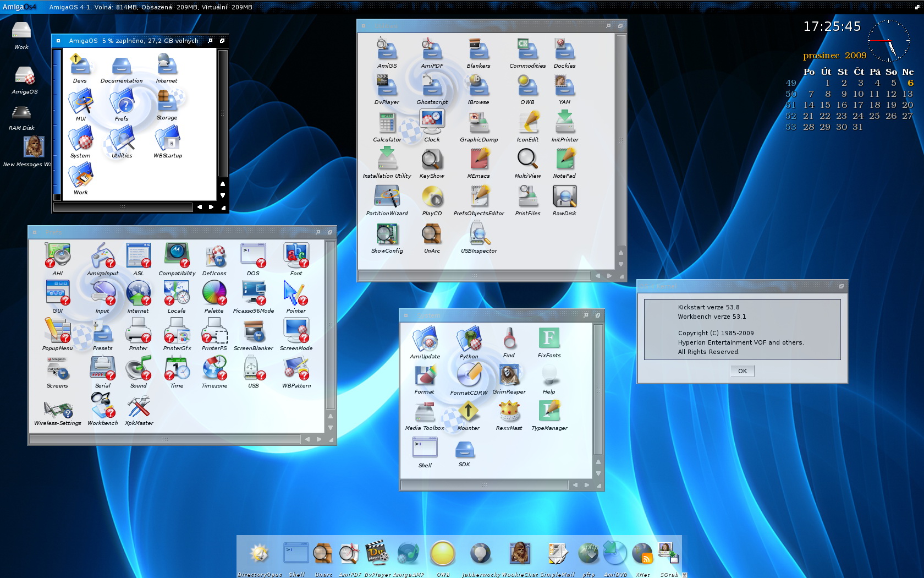Open the RAM Disk desktop icon
The height and width of the screenshot is (578, 924).
[21, 113]
